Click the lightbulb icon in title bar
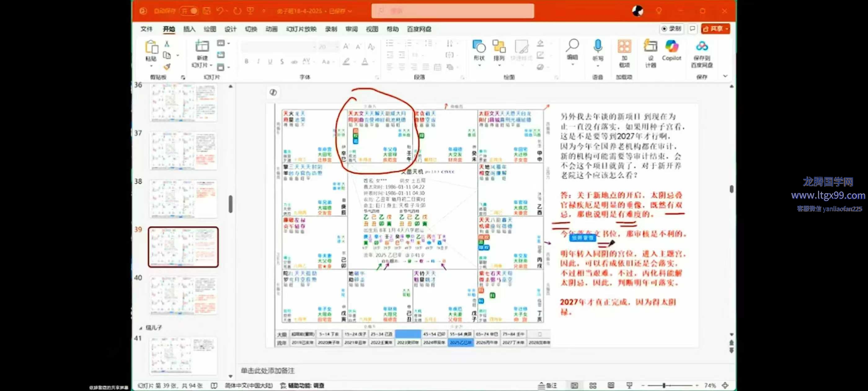The image size is (868, 391). point(658,11)
